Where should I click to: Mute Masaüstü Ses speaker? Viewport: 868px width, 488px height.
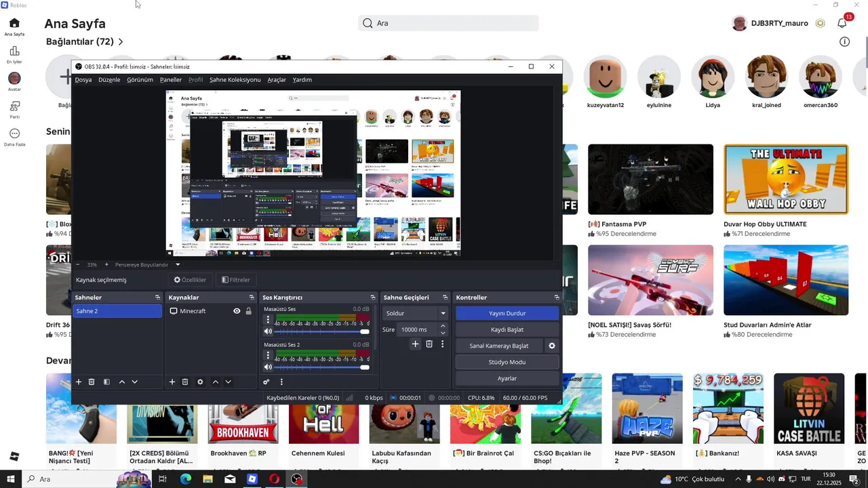(268, 331)
